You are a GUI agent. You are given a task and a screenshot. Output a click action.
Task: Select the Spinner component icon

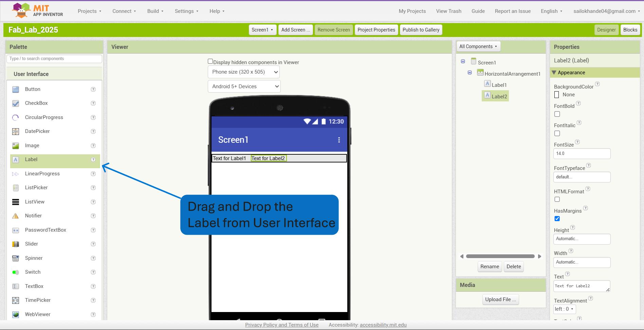[x=16, y=258]
